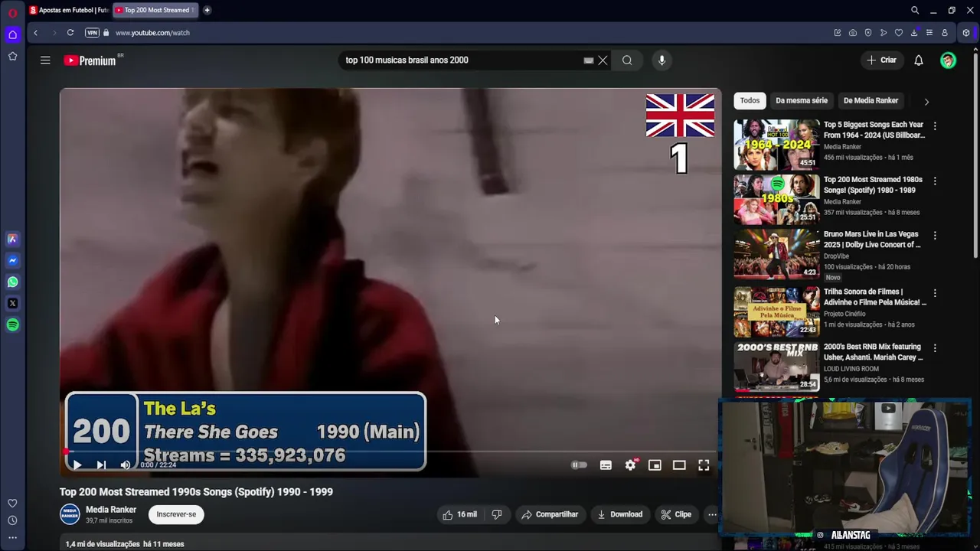This screenshot has width=980, height=551.
Task: Open YouTube account avatar menu
Action: (x=948, y=60)
